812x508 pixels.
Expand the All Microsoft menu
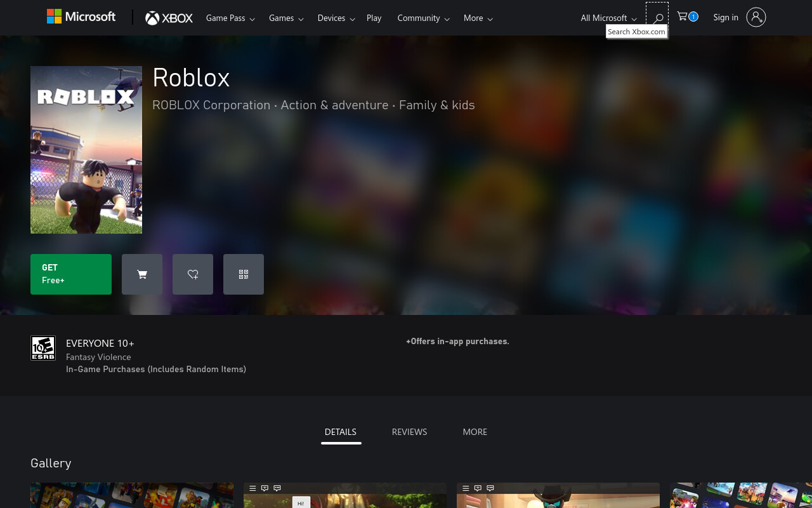pyautogui.click(x=608, y=18)
